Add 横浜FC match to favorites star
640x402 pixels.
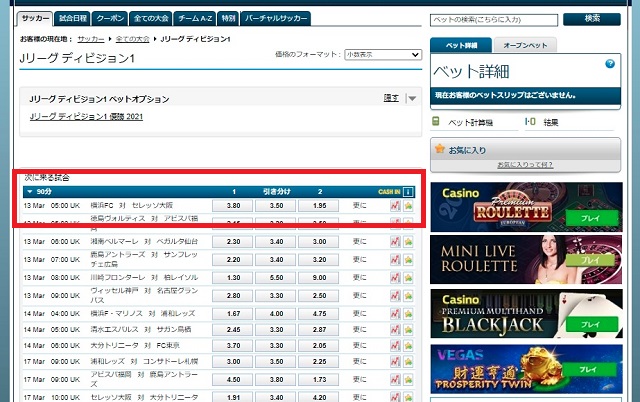408,205
